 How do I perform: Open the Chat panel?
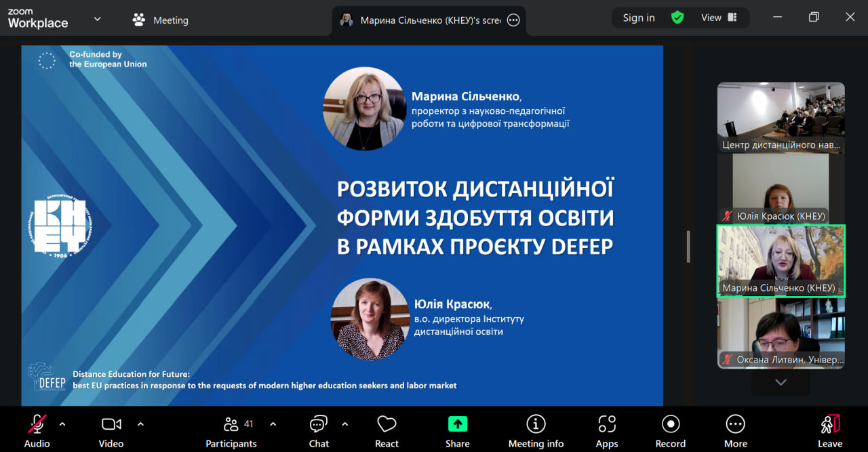click(x=319, y=430)
